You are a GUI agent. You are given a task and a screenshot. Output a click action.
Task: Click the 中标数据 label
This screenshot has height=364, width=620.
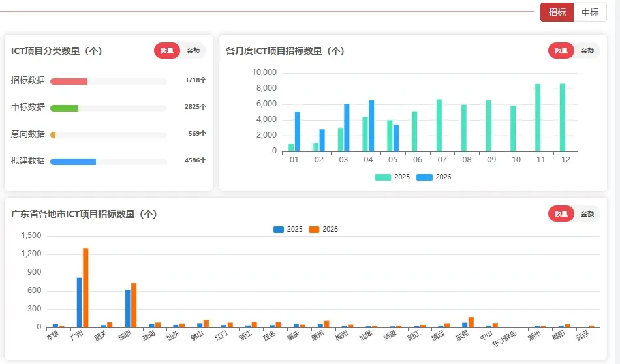27,107
